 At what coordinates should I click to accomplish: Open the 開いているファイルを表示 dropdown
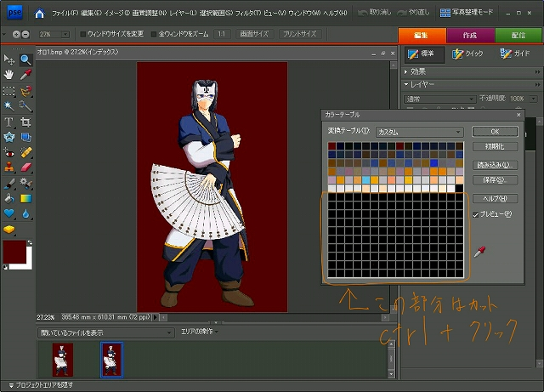pyautogui.click(x=106, y=332)
